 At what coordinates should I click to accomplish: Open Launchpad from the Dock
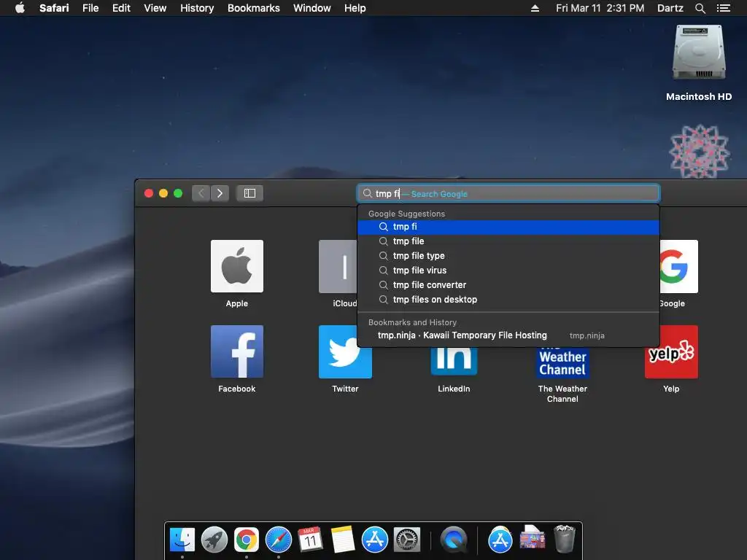tap(214, 540)
